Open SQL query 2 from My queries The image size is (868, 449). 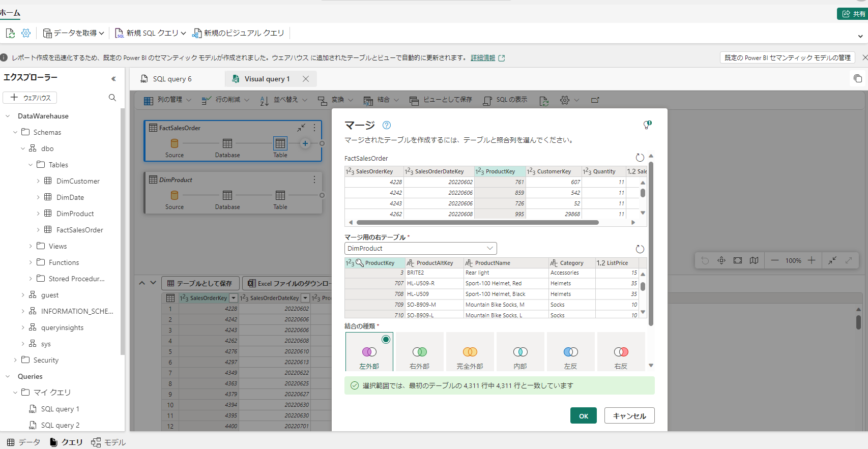tap(60, 425)
